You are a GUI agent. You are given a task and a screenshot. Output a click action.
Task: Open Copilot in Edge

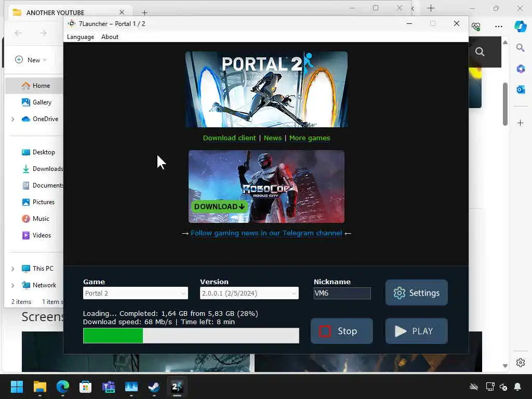pyautogui.click(x=520, y=26)
